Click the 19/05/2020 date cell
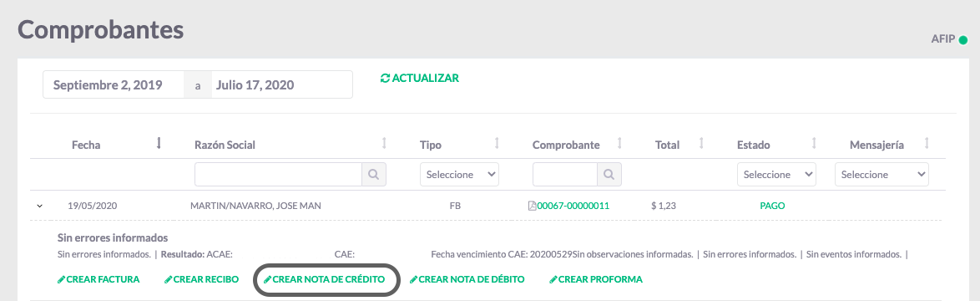 93,205
